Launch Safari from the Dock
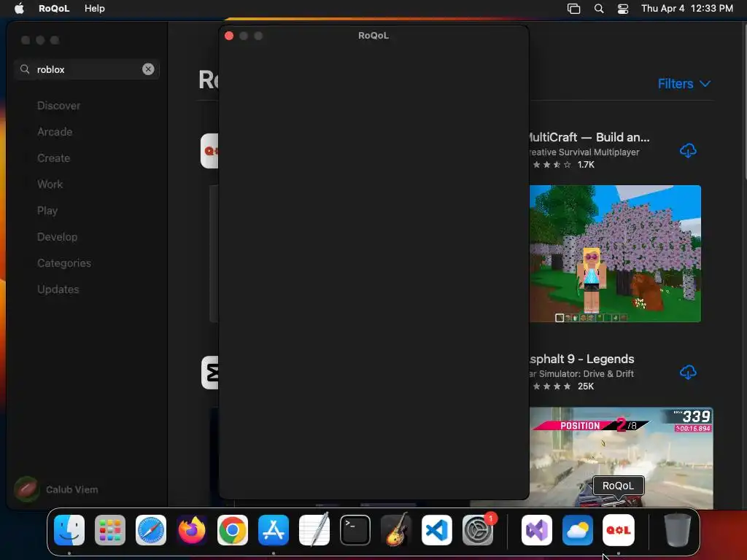 pyautogui.click(x=151, y=530)
